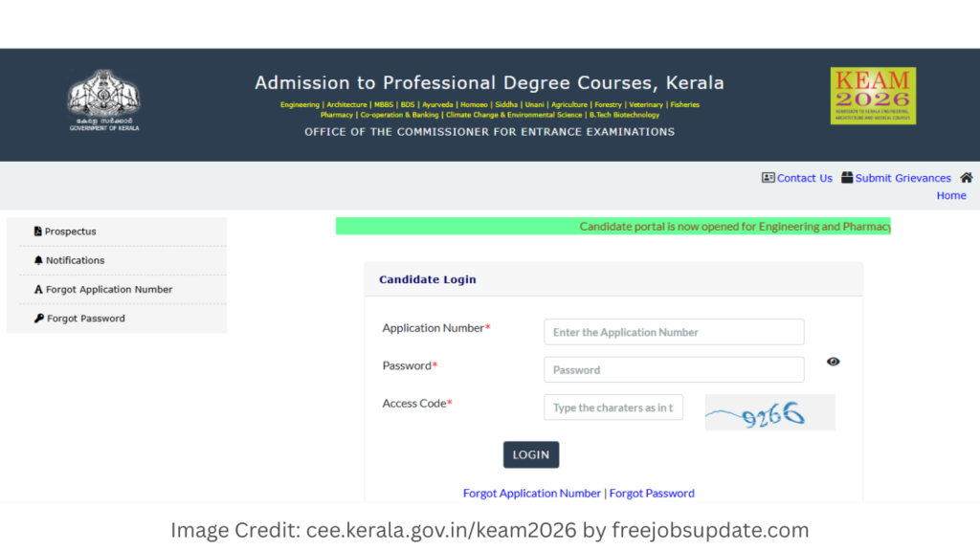
Task: Click the Submit Grievances briefcase icon
Action: (x=847, y=178)
